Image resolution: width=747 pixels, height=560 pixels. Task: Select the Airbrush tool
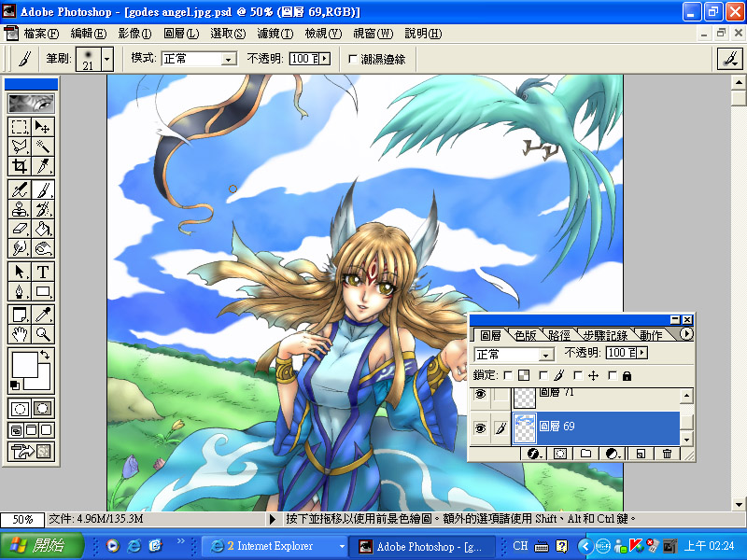tap(20, 190)
